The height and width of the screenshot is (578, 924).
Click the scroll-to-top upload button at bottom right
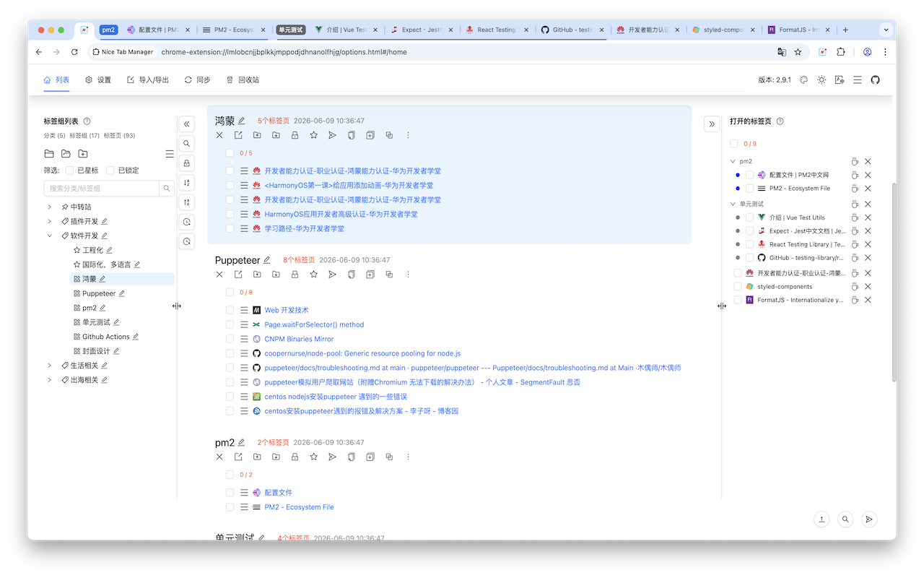821,519
